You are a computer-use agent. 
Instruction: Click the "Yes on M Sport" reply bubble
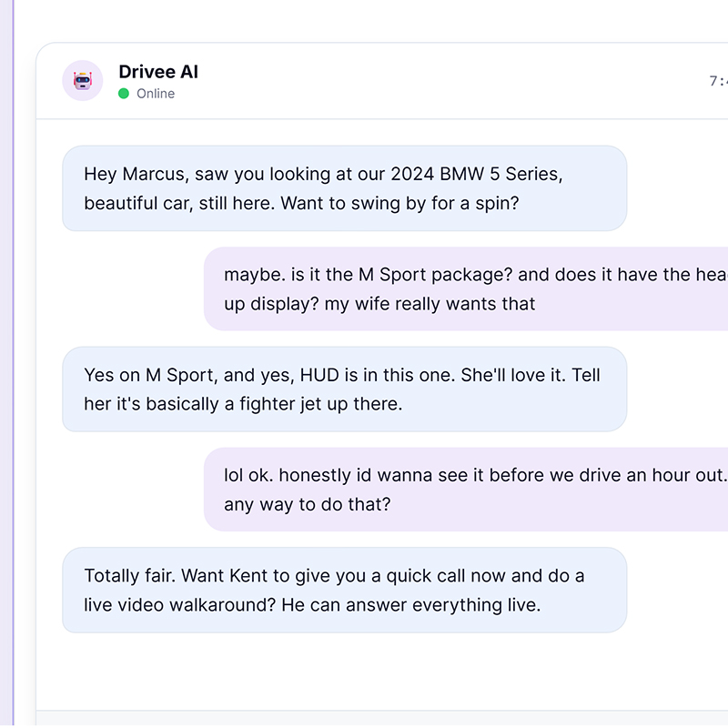345,389
